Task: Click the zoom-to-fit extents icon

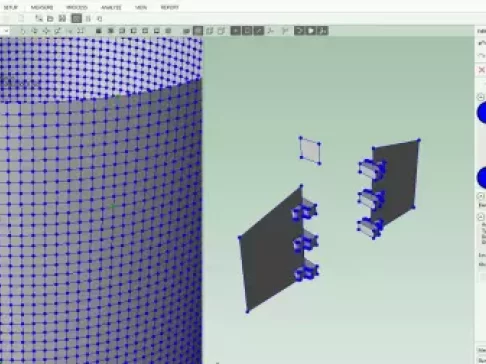Action: pos(81,31)
